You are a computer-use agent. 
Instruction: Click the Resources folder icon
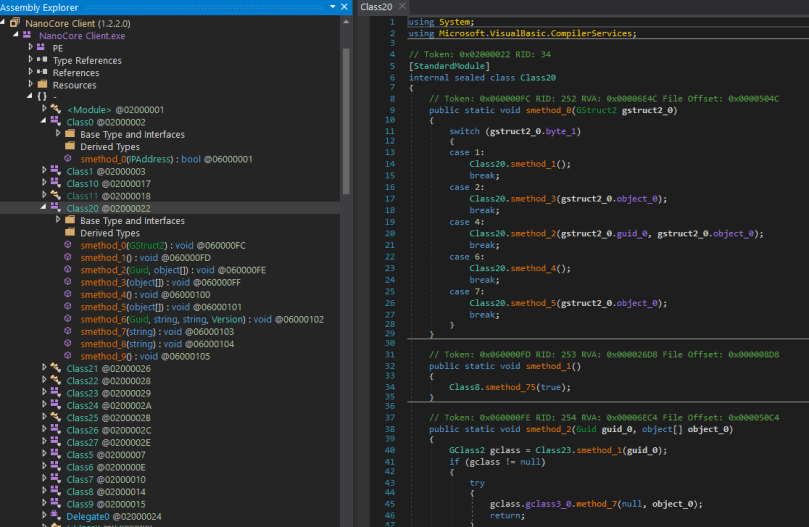coord(41,85)
